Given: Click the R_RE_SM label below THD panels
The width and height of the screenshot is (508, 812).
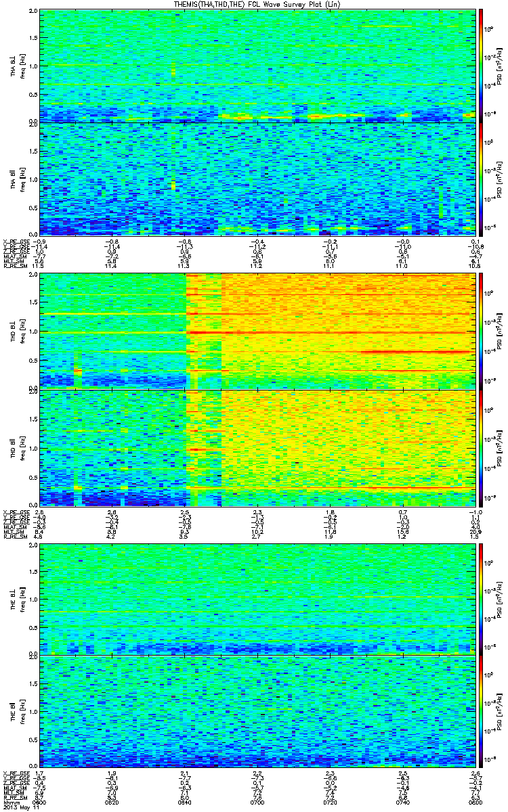Looking at the screenshot, I should coord(14,538).
